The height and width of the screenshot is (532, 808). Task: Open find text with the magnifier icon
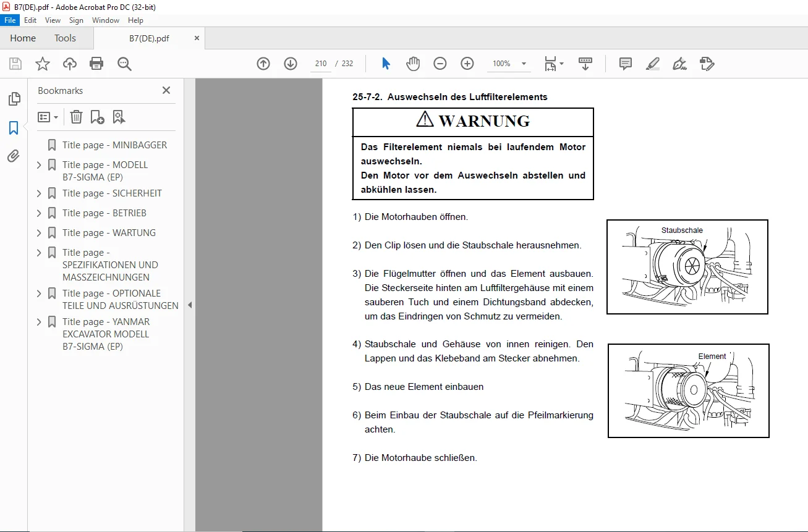tap(125, 64)
